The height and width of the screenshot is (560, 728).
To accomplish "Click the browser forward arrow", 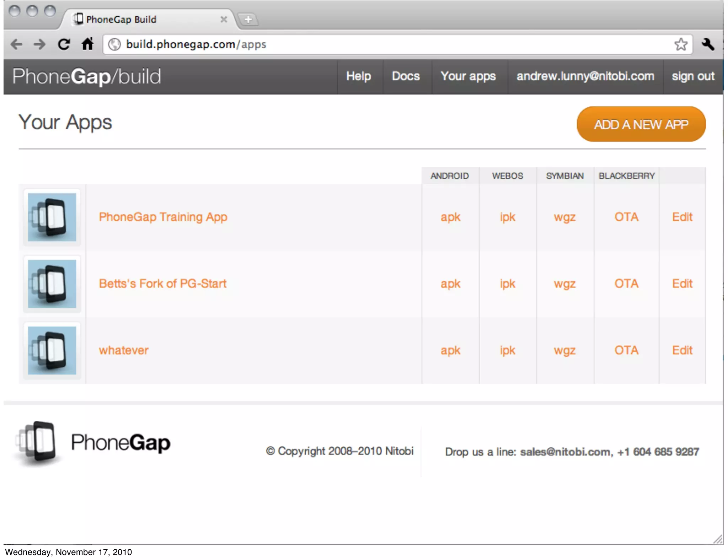I will point(40,44).
